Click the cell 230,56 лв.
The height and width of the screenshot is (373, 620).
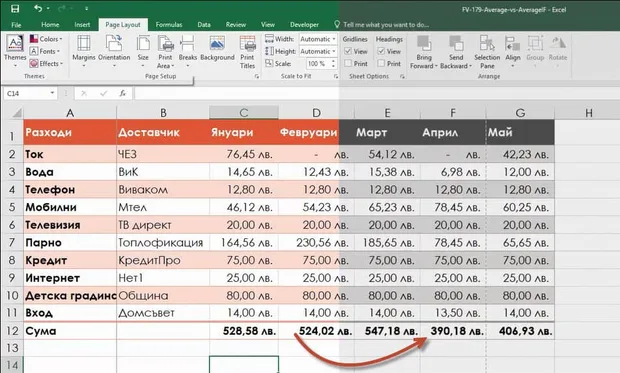pyautogui.click(x=316, y=242)
